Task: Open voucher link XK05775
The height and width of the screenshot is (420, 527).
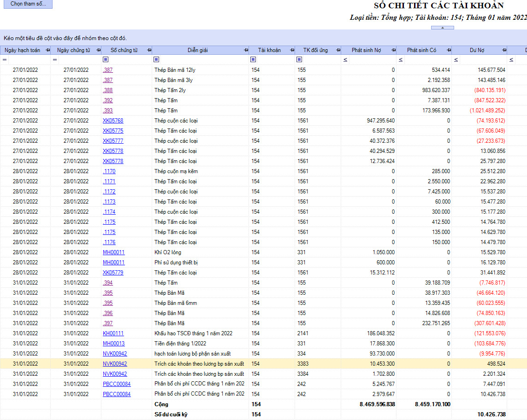Action: (x=113, y=131)
